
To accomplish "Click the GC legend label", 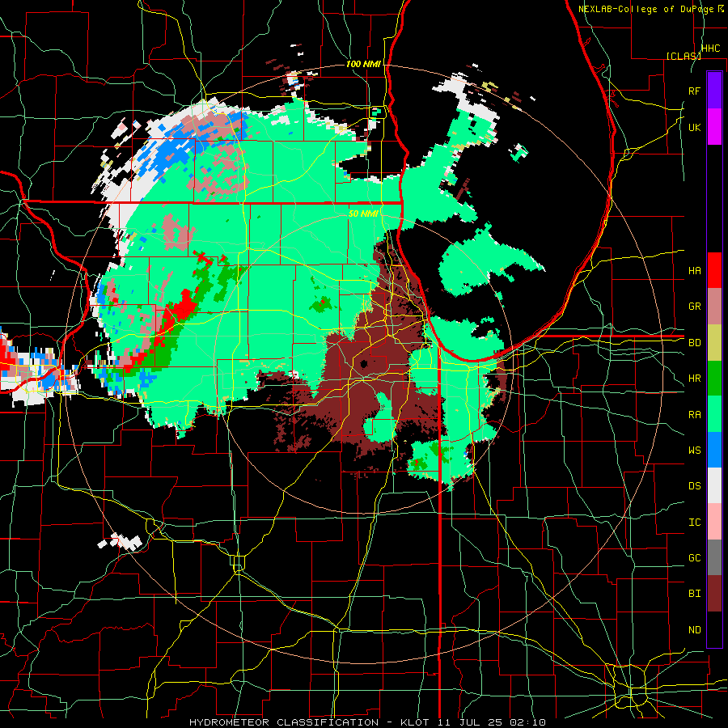I will pyautogui.click(x=694, y=557).
